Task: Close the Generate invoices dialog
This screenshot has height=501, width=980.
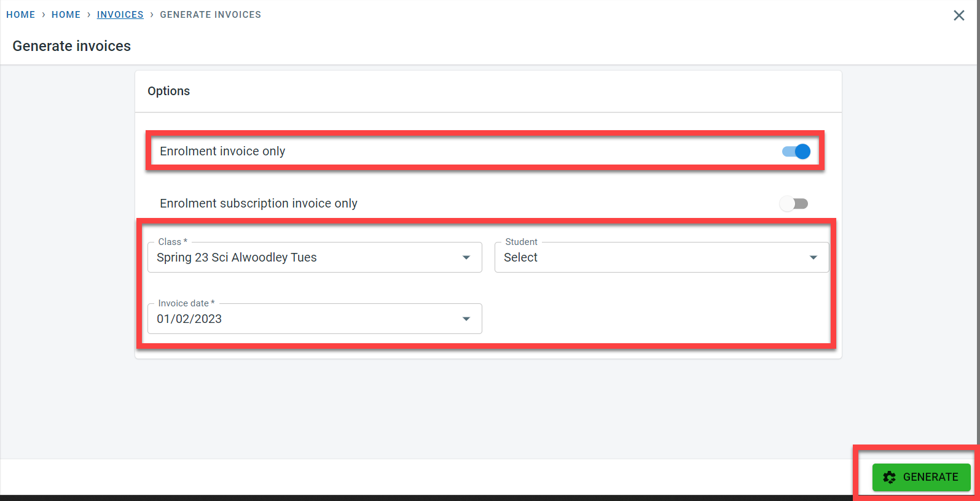Action: (x=958, y=15)
